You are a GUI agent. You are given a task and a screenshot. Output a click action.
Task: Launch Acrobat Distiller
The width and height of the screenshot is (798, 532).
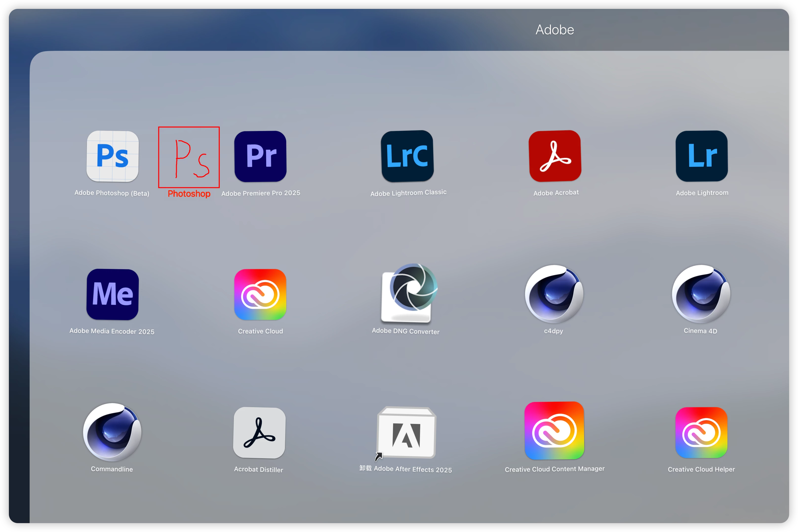pos(259,433)
